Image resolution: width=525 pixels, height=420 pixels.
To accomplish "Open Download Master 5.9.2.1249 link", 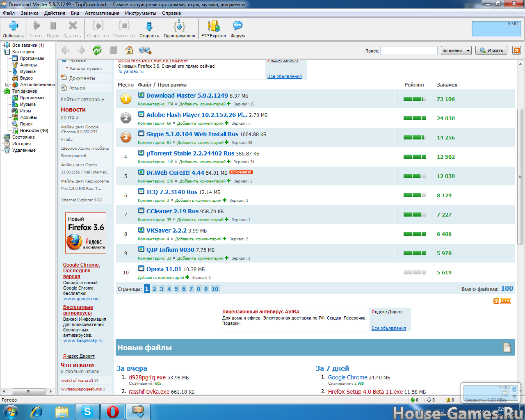I will click(x=187, y=96).
